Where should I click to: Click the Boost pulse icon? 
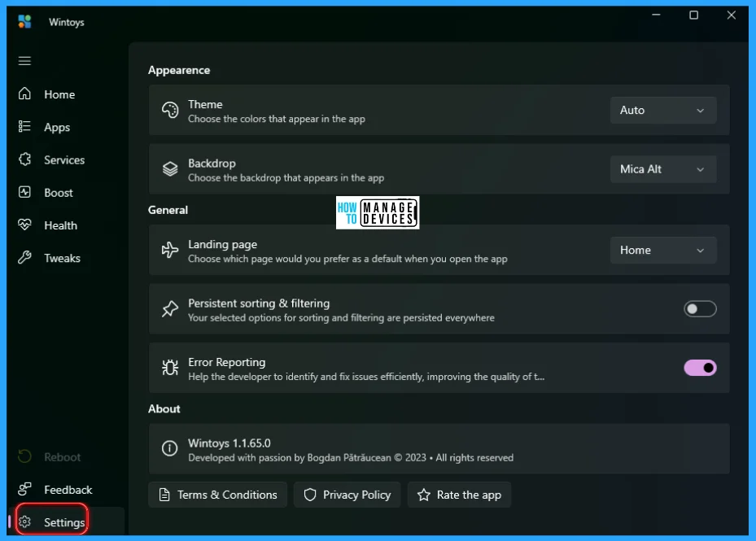(x=24, y=192)
